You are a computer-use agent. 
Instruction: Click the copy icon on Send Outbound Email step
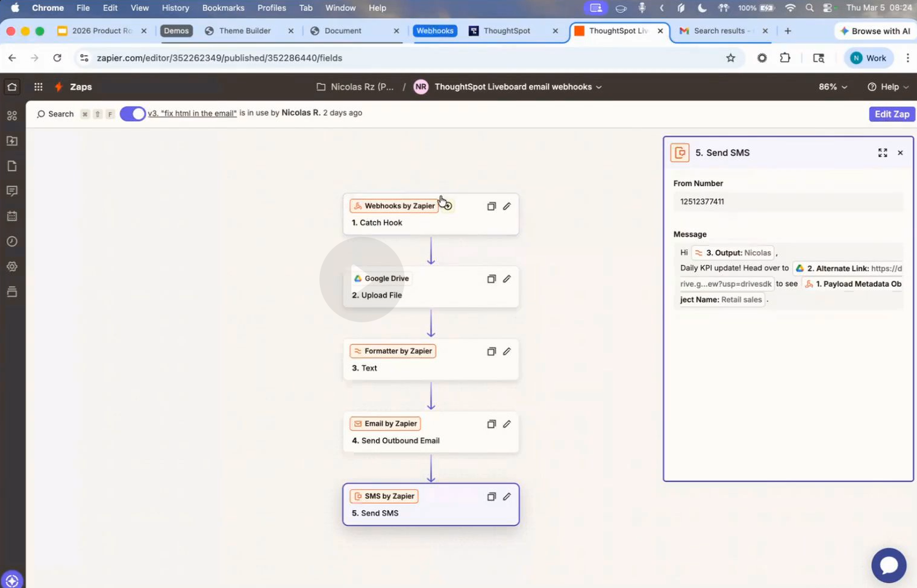[x=491, y=424]
